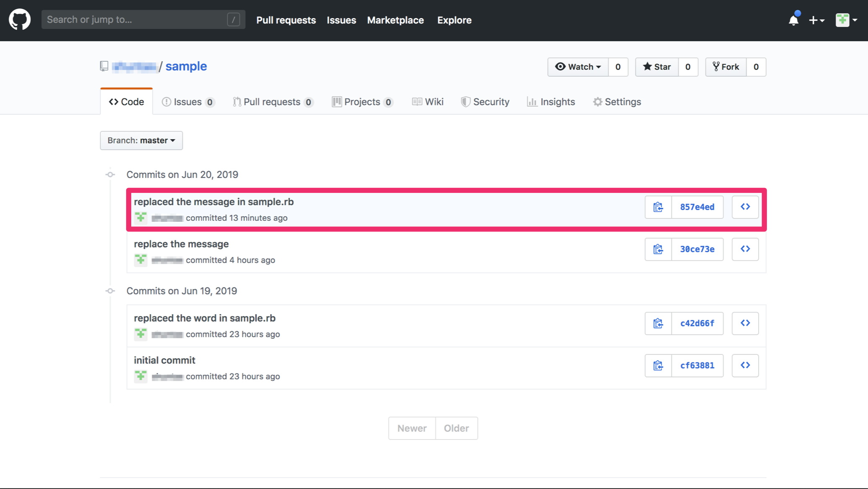Go to the Settings tab
The image size is (868, 489).
[x=617, y=102]
